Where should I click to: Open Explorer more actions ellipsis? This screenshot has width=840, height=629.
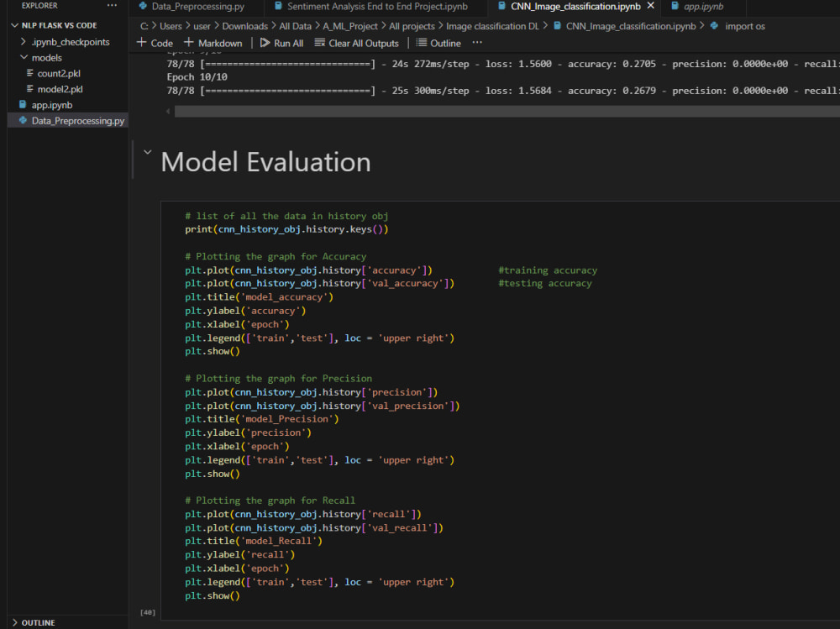coord(112,5)
